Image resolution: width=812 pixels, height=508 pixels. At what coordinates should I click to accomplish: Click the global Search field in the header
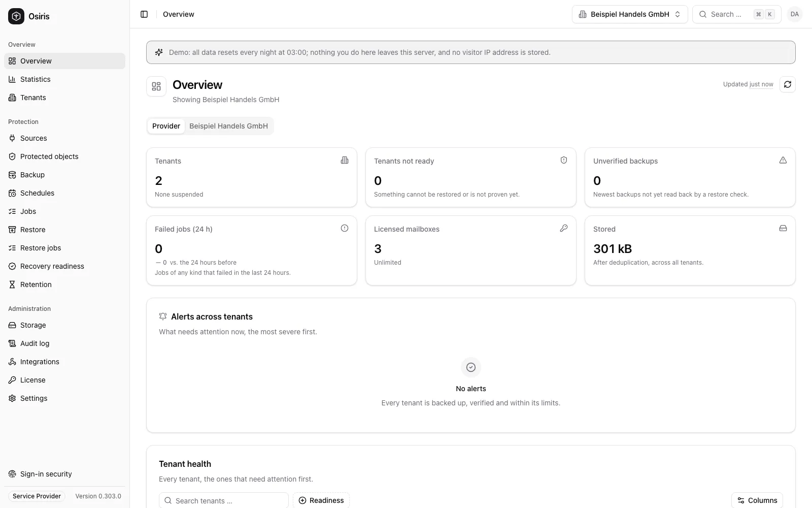[736, 14]
